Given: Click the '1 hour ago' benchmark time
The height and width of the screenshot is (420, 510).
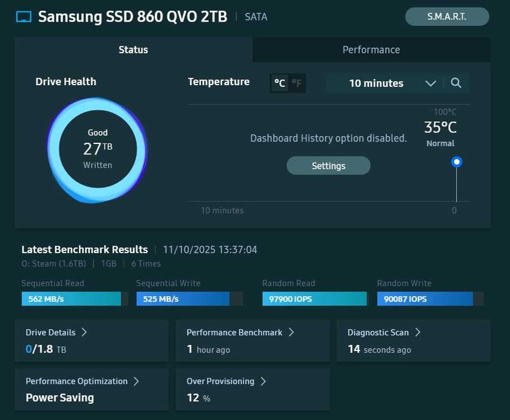Looking at the screenshot, I should (x=208, y=349).
